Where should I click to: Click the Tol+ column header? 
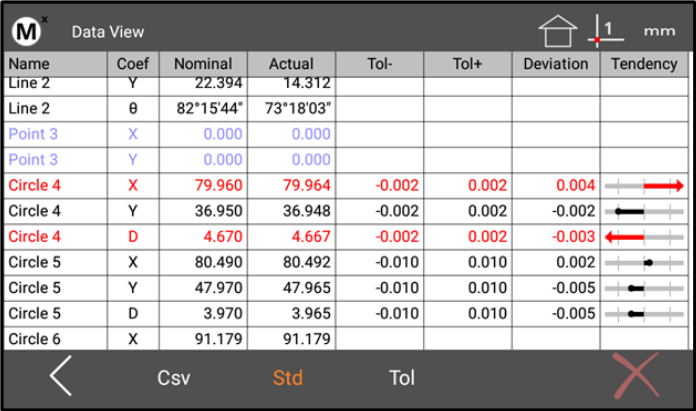[467, 64]
